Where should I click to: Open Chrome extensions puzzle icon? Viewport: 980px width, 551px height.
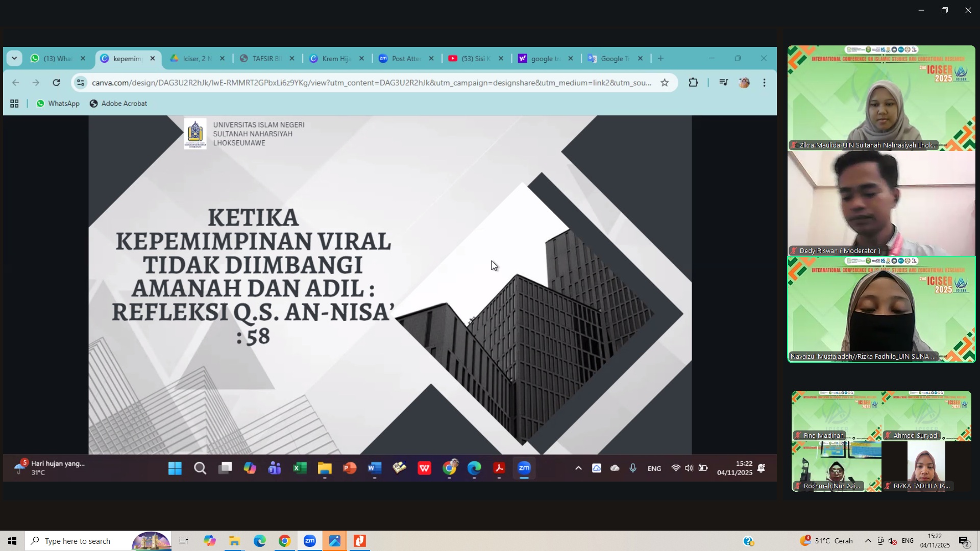pyautogui.click(x=693, y=83)
